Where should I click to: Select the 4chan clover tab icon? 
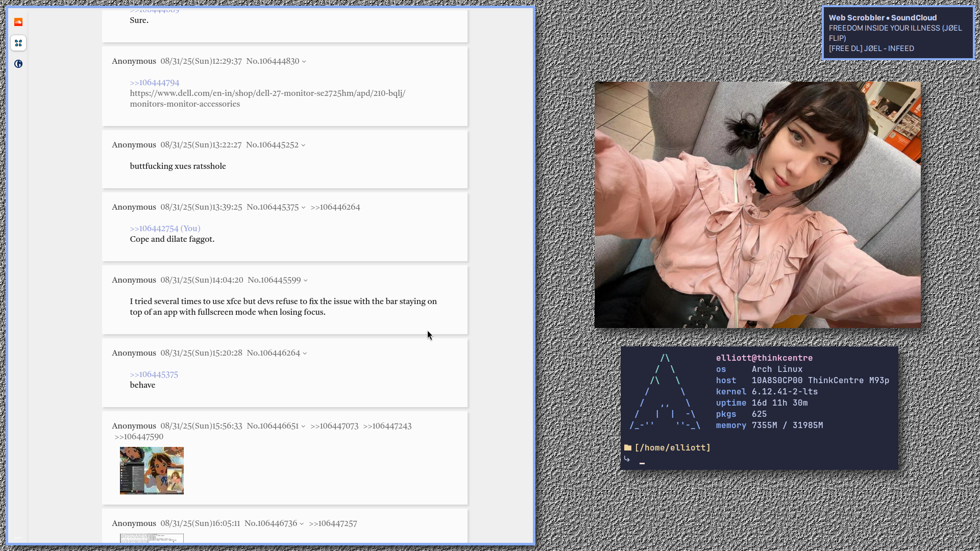(18, 43)
